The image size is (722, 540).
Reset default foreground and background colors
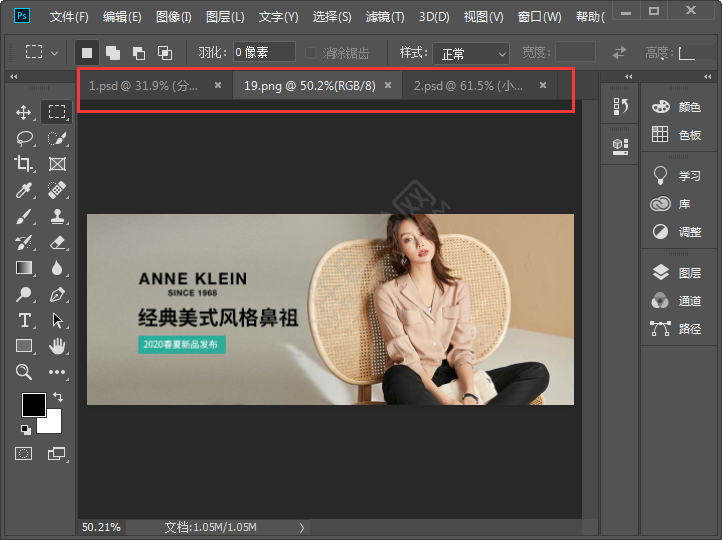pos(26,430)
